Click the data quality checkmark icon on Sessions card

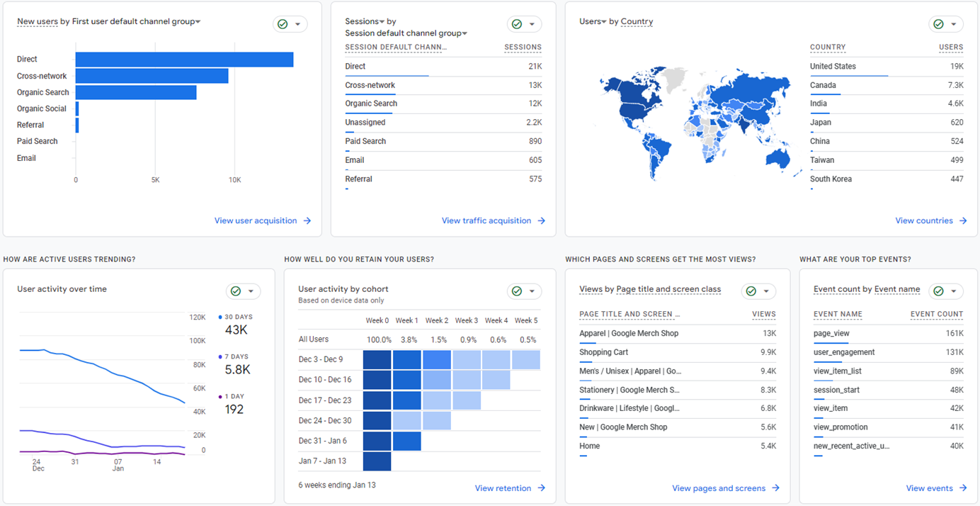point(516,23)
